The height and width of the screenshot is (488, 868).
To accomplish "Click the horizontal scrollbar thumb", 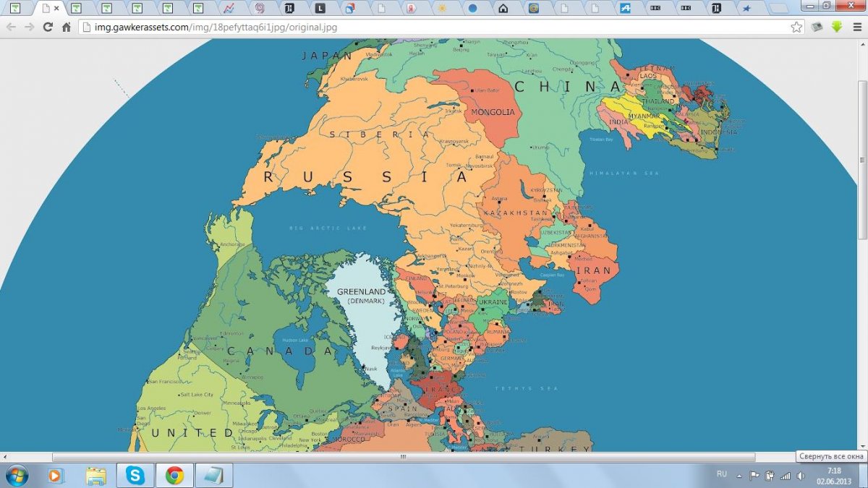I will coord(403,457).
